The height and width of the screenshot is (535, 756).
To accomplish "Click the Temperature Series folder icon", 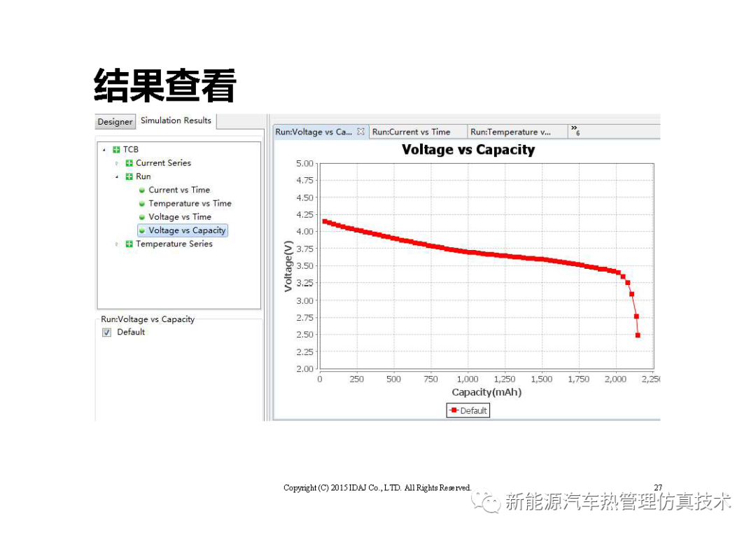I will pyautogui.click(x=129, y=244).
